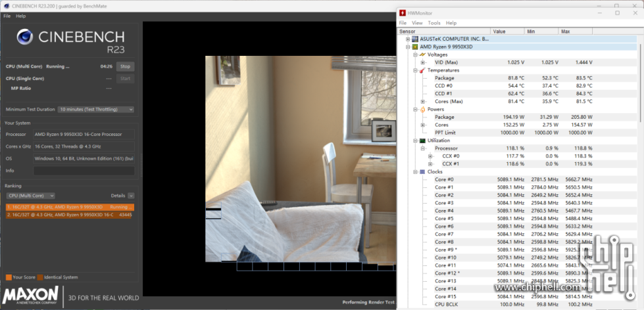Open the Tools menu in HWMonitor
Screen dimensions: 644x310
coord(434,23)
